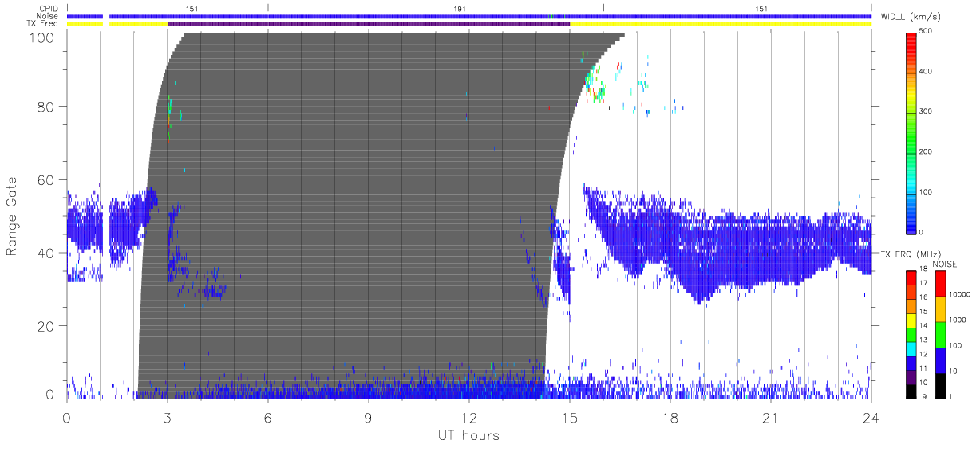Click the Range Gate y-axis title

(x=12, y=214)
